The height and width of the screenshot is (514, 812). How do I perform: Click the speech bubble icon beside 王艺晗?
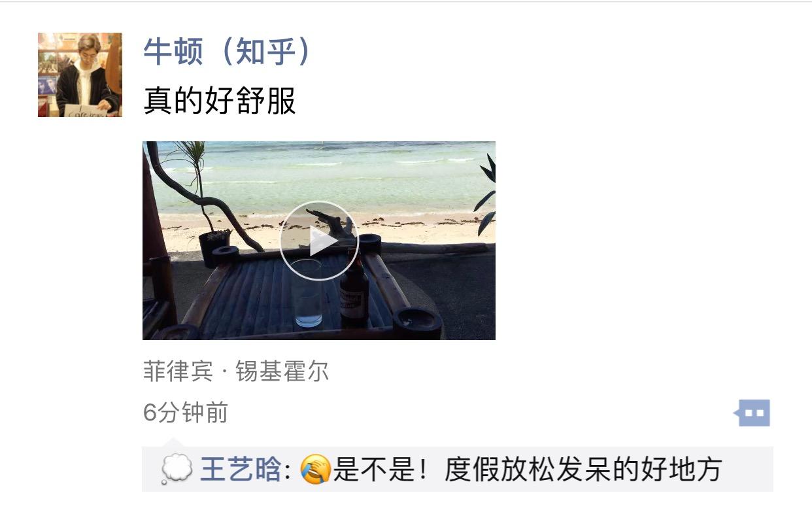pyautogui.click(x=177, y=470)
